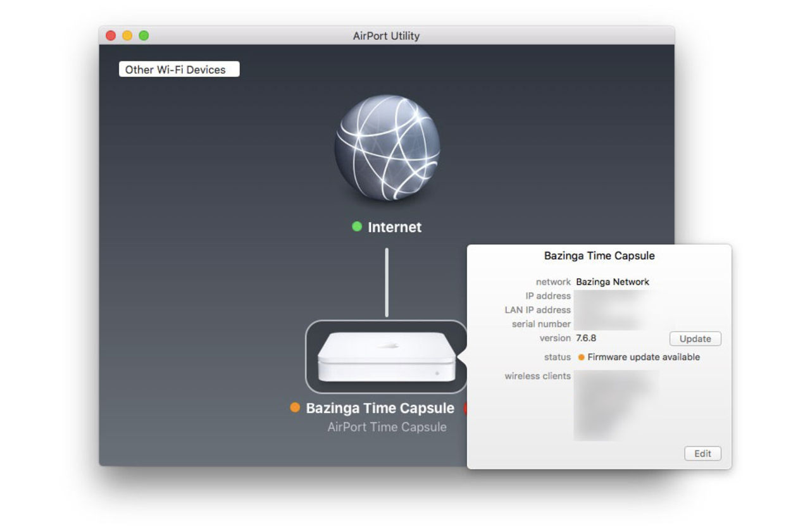Select the white Time Capsule device icon

click(386, 357)
